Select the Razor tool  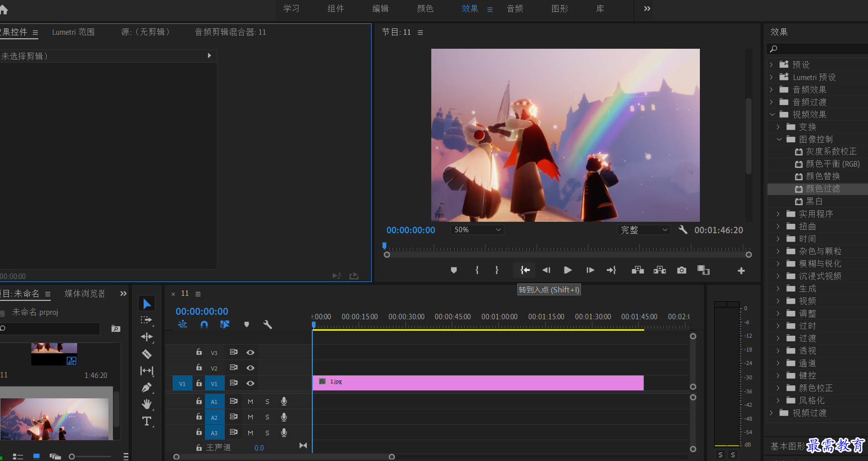pos(147,354)
